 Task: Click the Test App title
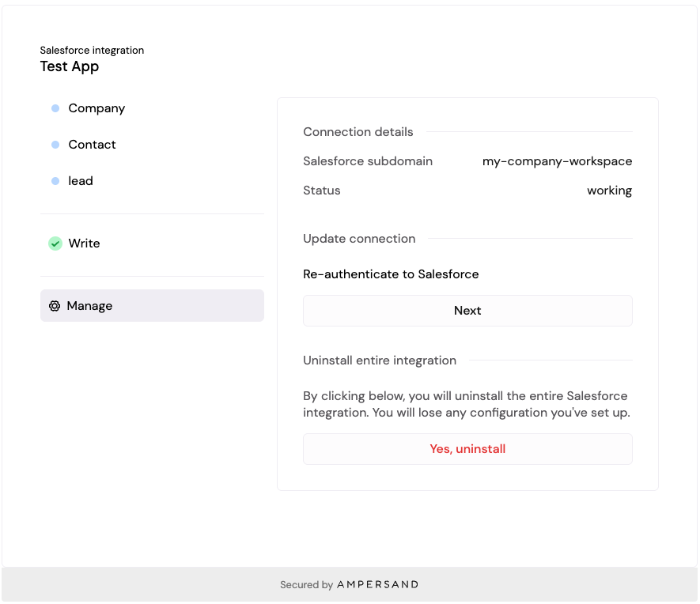point(69,66)
